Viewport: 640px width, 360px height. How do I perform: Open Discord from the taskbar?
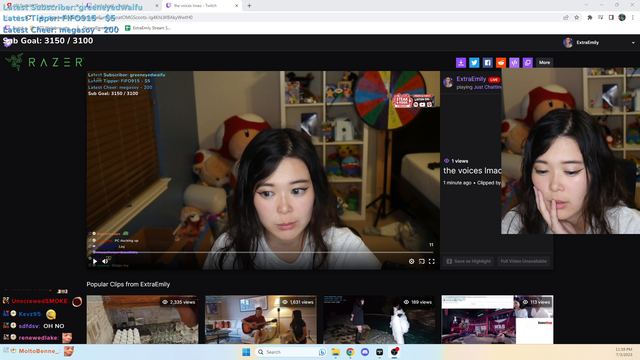pos(365,352)
